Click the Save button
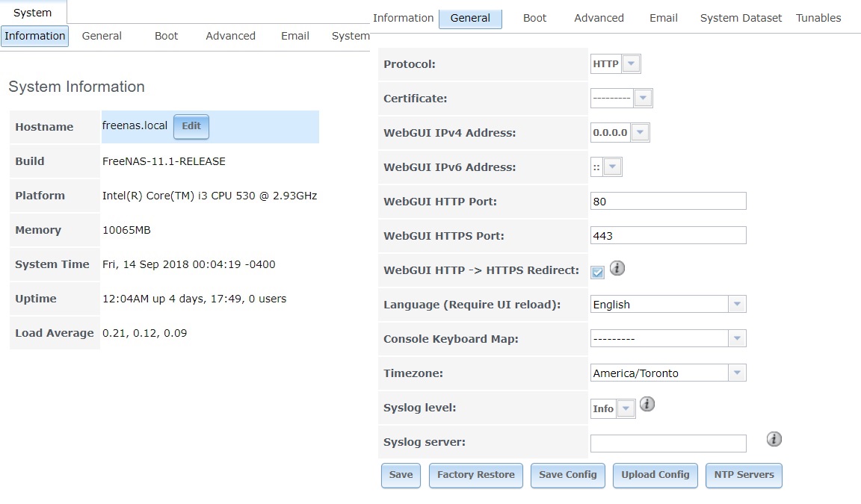Image resolution: width=861 pixels, height=504 pixels. point(401,475)
